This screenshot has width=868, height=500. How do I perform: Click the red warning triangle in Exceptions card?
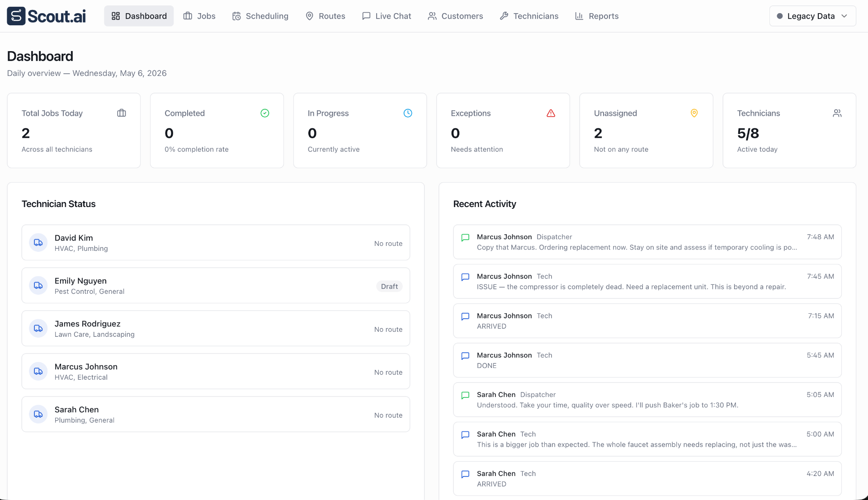click(x=551, y=113)
